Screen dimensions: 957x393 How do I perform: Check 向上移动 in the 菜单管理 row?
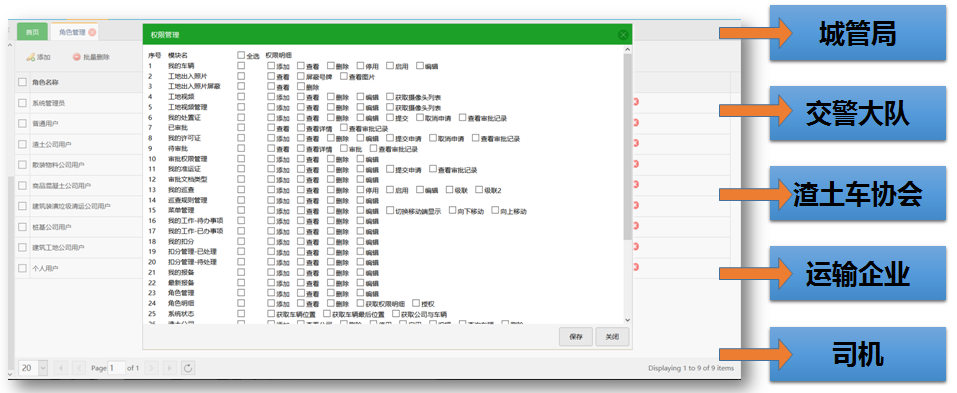[x=495, y=211]
